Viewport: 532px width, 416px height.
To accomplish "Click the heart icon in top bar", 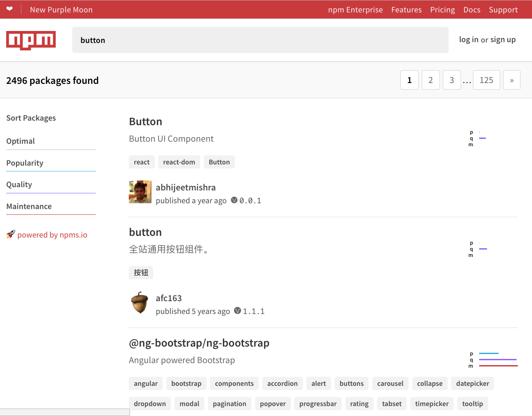I will (9, 9).
